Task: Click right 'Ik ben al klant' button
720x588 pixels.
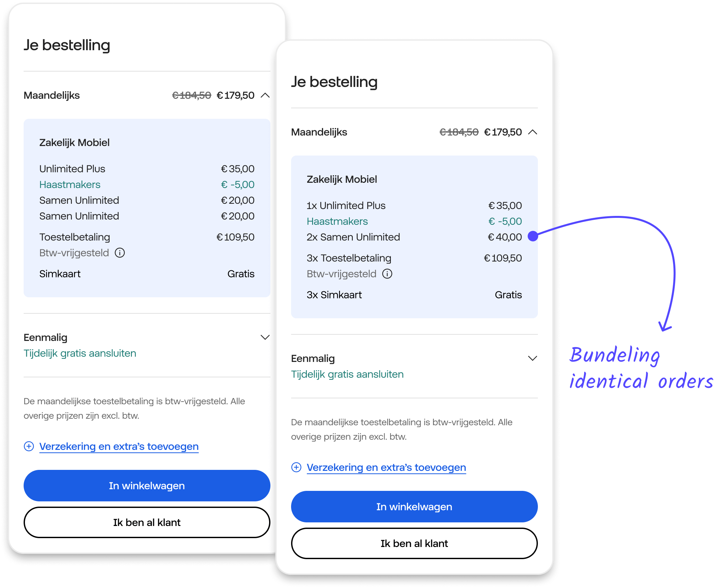Action: click(x=414, y=543)
